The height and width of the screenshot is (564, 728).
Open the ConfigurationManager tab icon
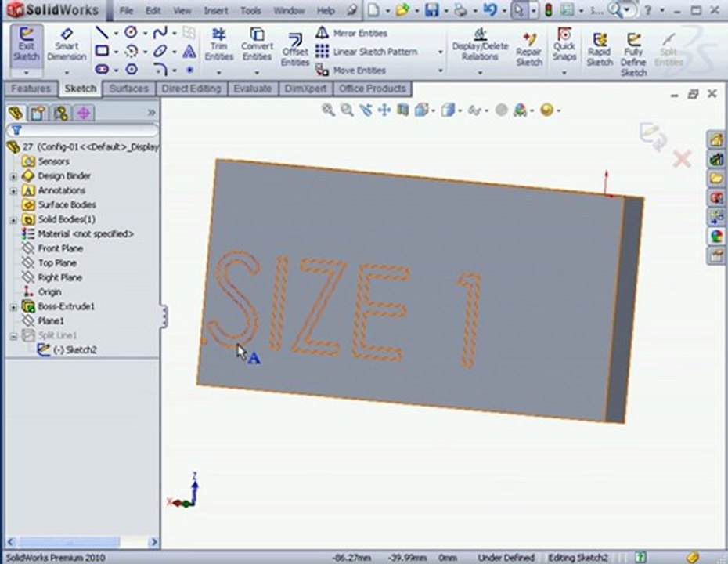pyautogui.click(x=61, y=113)
